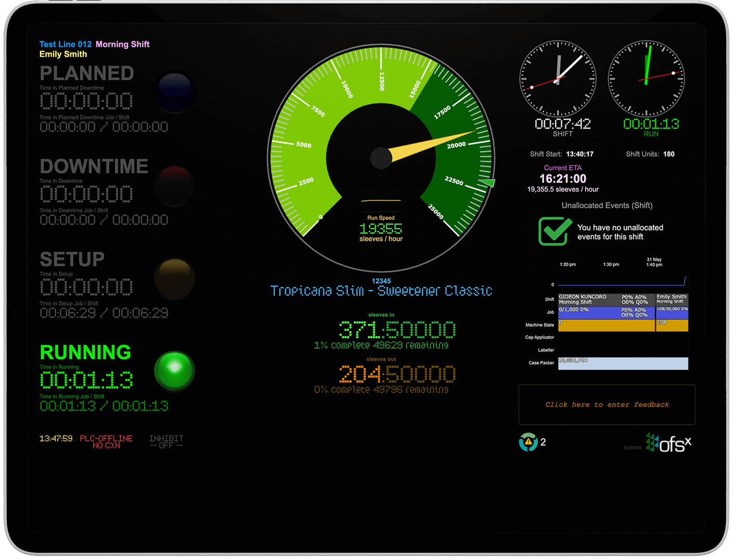This screenshot has width=733, height=560.
Task: Click the green RUNNING status lamp
Action: tap(174, 371)
